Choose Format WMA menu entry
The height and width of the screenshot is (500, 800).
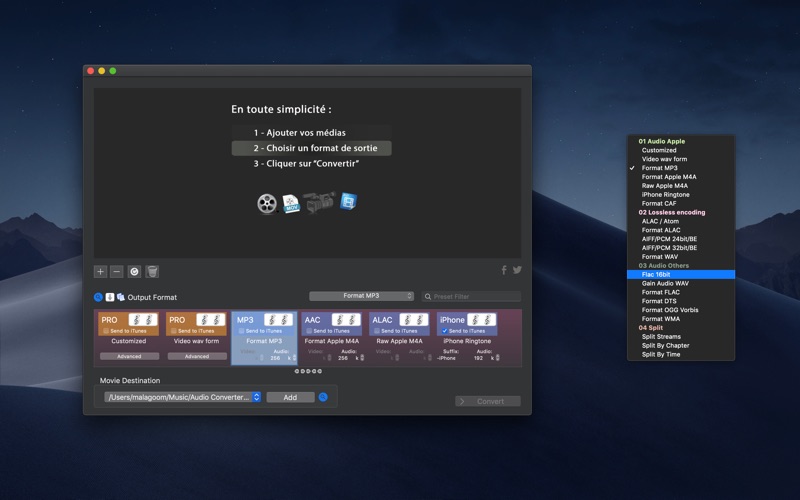click(x=681, y=319)
